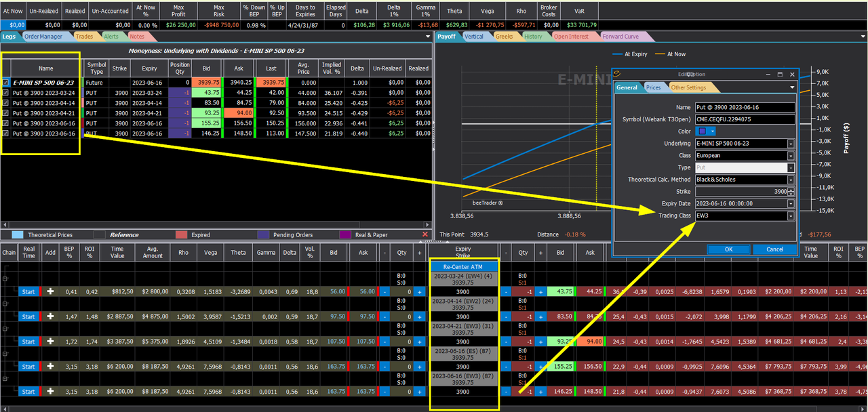
Task: Increment Strike with the spinner up arrow
Action: [x=791, y=190]
